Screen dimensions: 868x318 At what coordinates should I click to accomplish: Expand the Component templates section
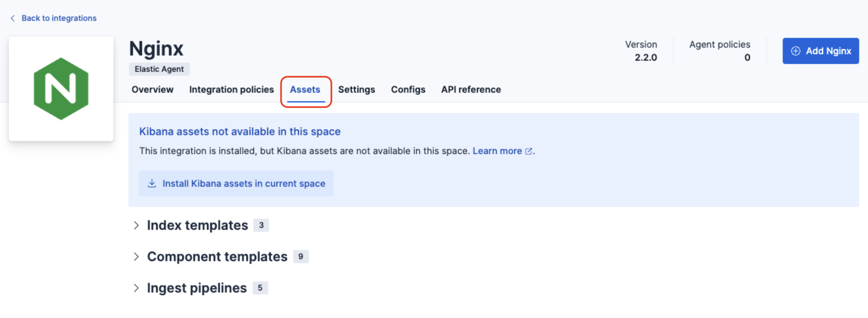137,256
